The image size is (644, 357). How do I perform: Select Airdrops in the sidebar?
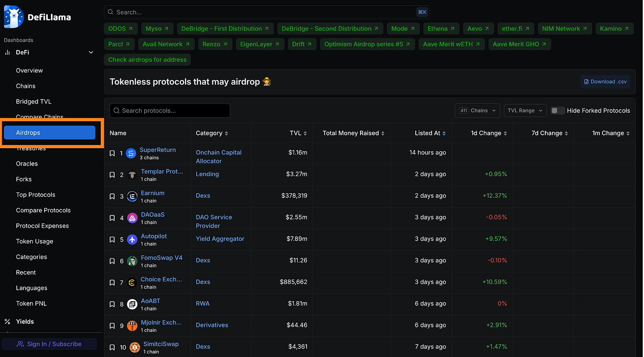pyautogui.click(x=50, y=133)
